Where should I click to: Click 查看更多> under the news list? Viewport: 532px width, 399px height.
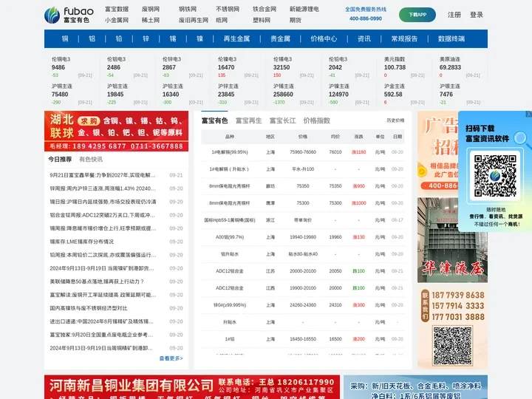(171, 358)
